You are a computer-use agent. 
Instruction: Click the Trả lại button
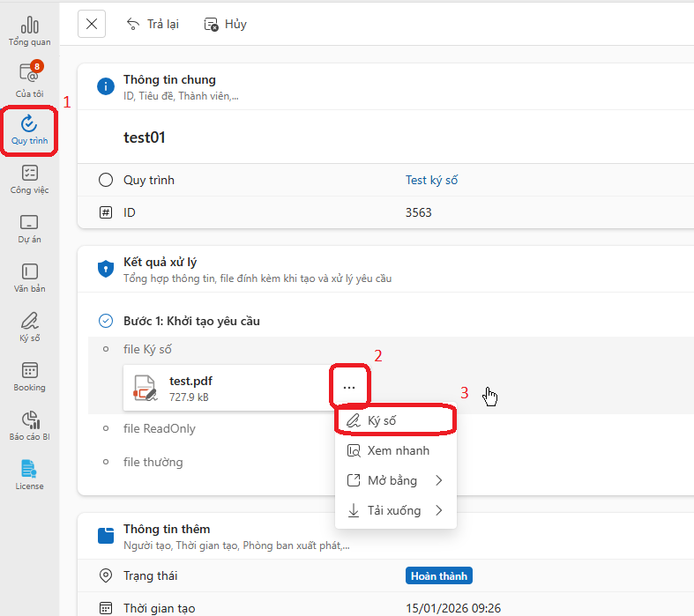click(153, 24)
